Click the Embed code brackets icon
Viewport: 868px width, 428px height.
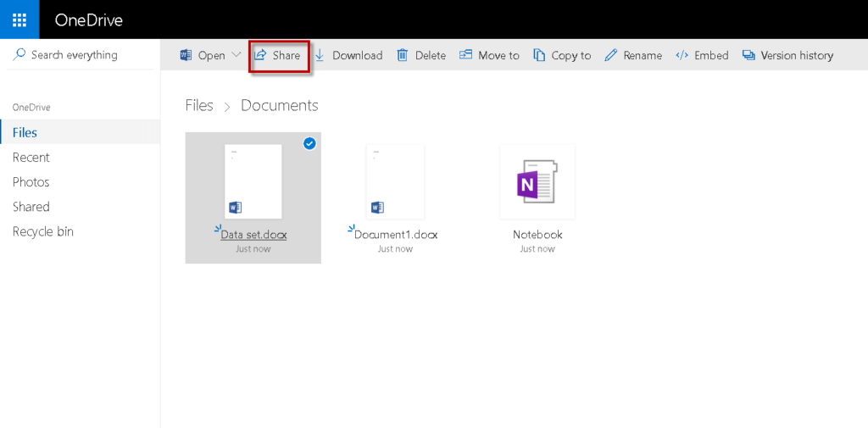(x=682, y=55)
